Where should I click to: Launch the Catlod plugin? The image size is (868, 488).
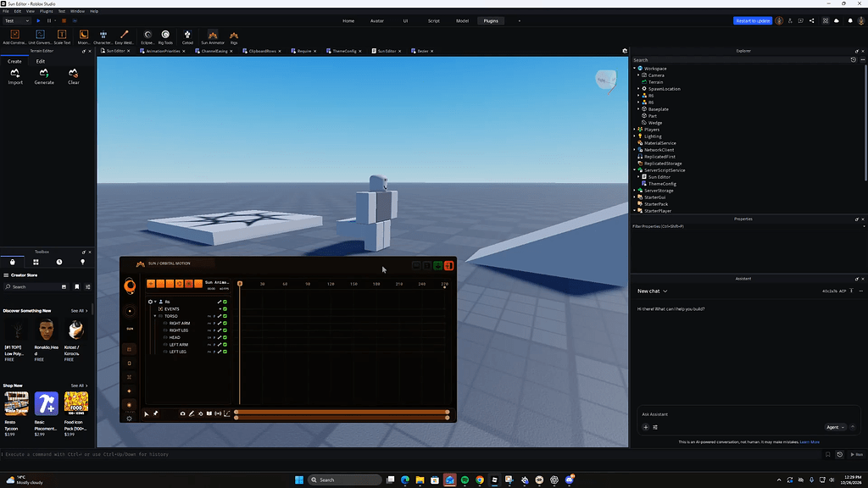point(187,37)
